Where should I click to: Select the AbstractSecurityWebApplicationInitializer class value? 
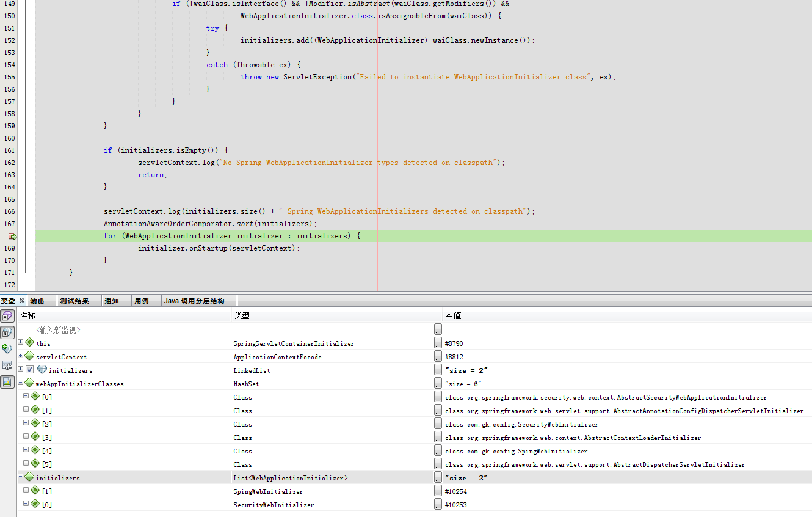606,397
